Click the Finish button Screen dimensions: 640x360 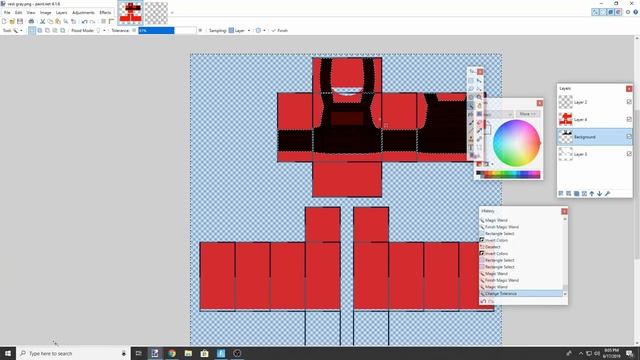(x=280, y=31)
